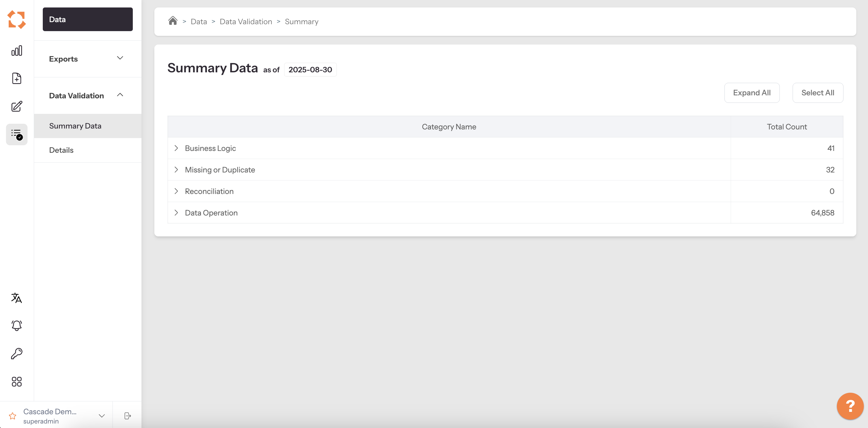Open the edit pencil icon in sidebar
Screen dimensions: 868x428
(x=16, y=106)
